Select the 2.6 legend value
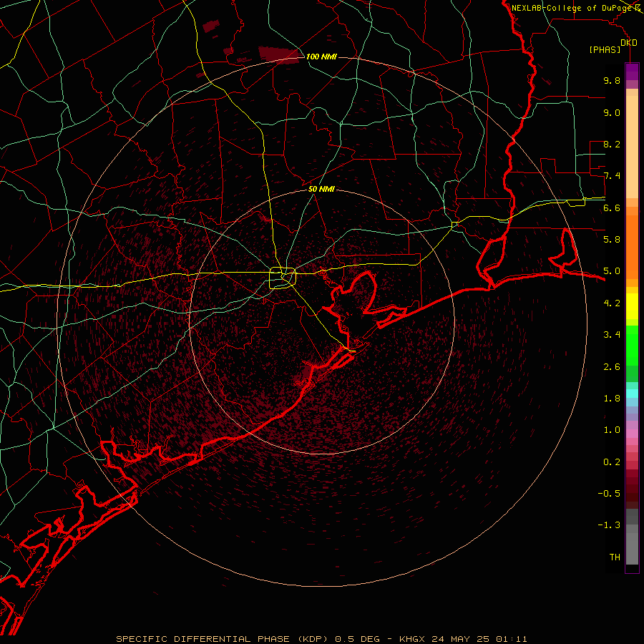This screenshot has width=644, height=644. coord(612,367)
